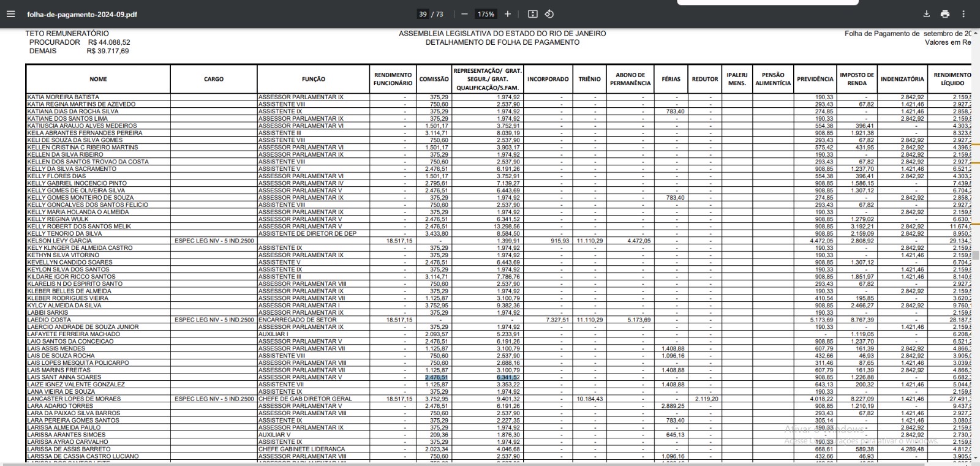Open the PDF sidebar hamburger menu
Viewport: 980px width, 466px height.
(x=11, y=13)
